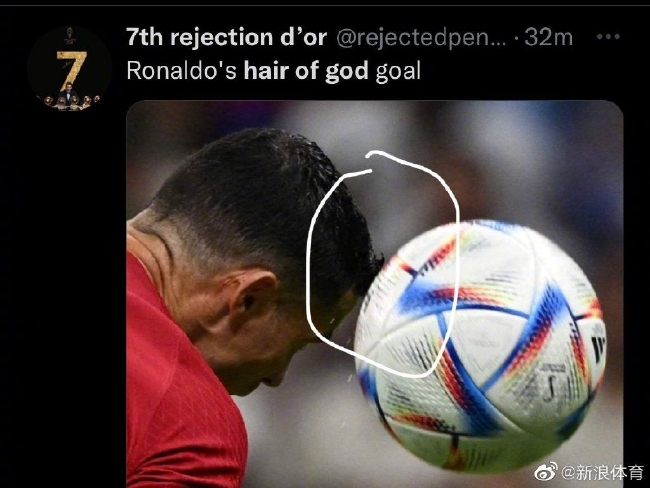The height and width of the screenshot is (488, 650).
Task: Open the attached tweet photo
Action: coord(374,294)
